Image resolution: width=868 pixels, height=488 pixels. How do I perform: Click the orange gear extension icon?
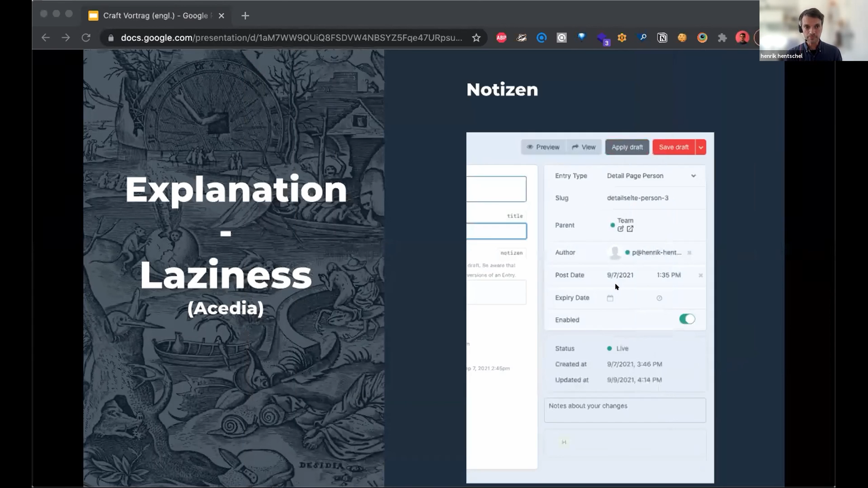(x=622, y=38)
